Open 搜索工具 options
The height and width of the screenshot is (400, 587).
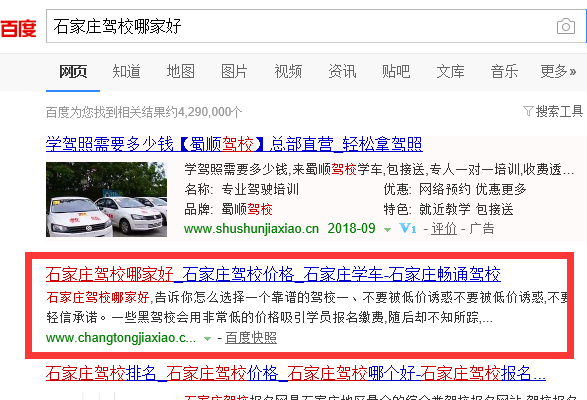pyautogui.click(x=559, y=111)
